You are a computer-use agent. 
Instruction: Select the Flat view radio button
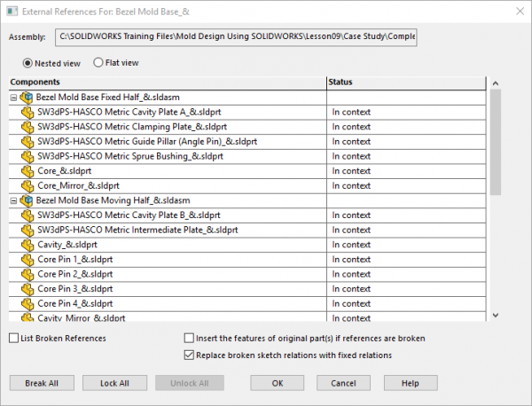(98, 63)
